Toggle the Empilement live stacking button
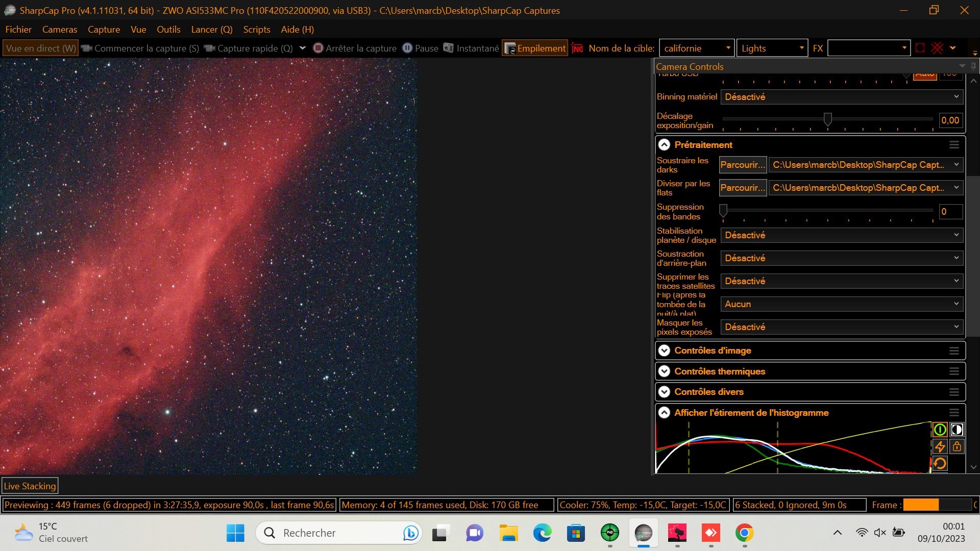 (535, 48)
